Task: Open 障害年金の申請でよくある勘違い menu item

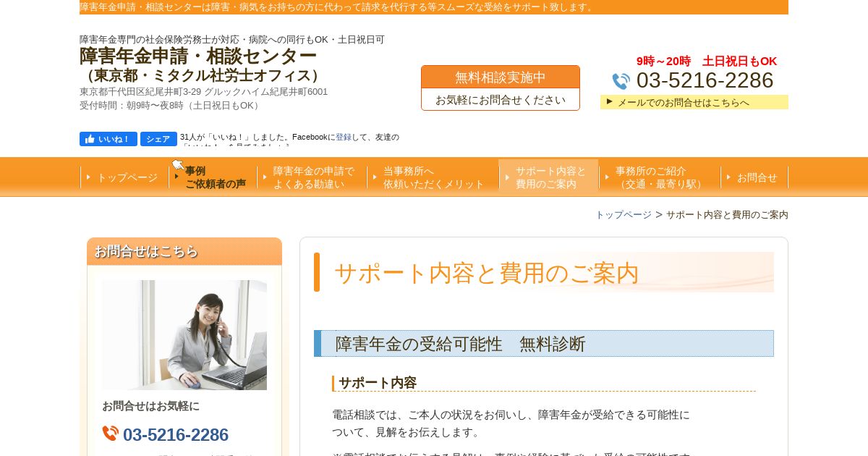Action: point(312,177)
